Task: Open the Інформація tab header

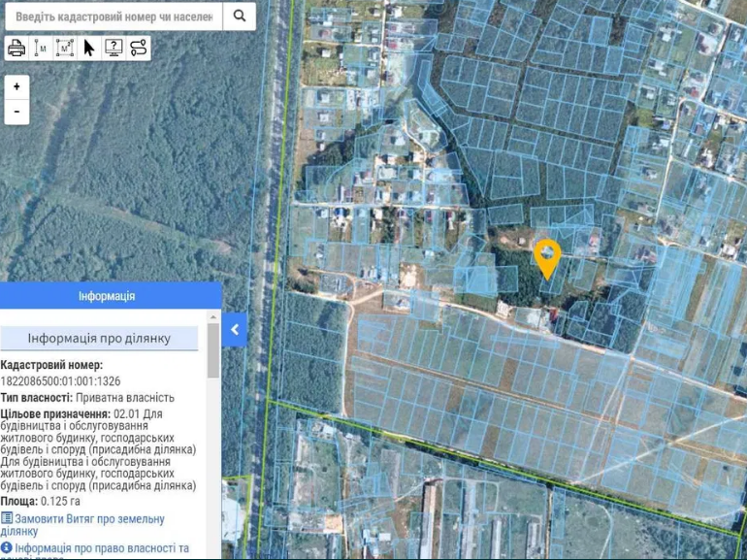Action: [x=107, y=296]
